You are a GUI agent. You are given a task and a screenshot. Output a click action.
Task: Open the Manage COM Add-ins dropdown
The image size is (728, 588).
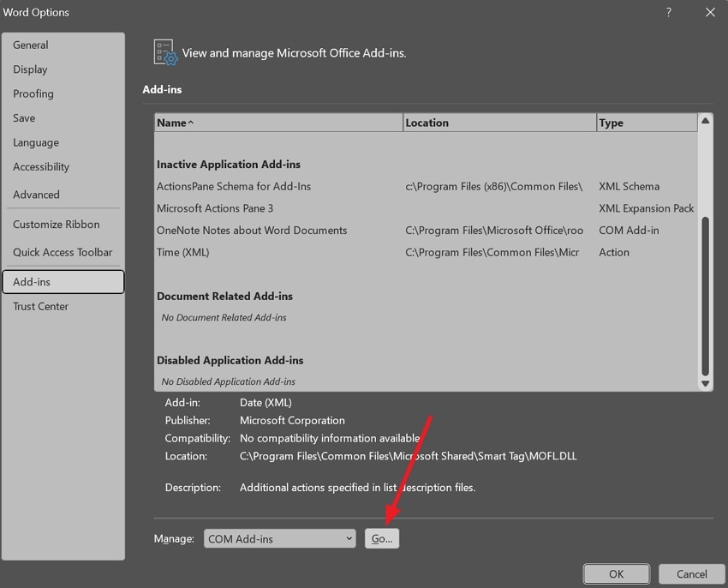click(280, 538)
